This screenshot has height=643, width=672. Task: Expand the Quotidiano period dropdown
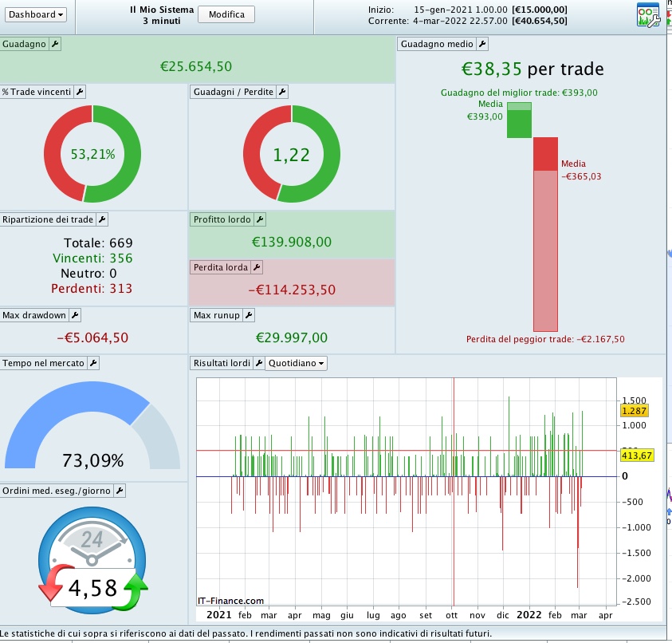296,363
